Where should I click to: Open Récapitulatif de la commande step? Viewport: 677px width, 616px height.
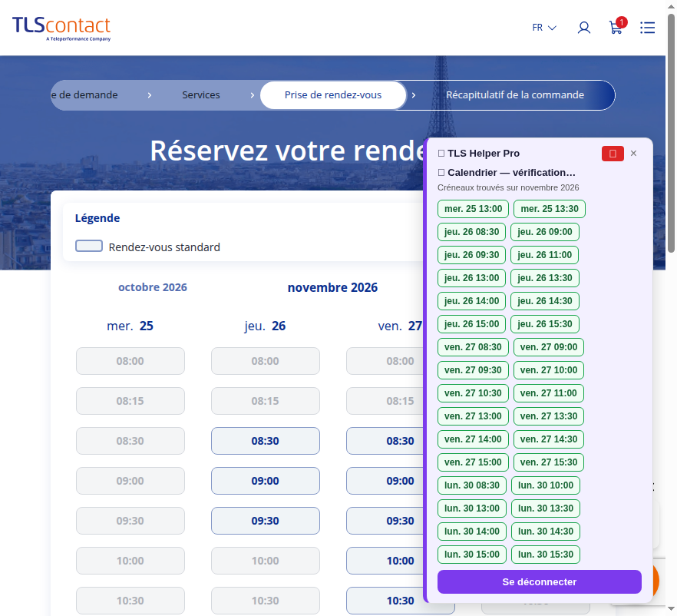coord(514,95)
